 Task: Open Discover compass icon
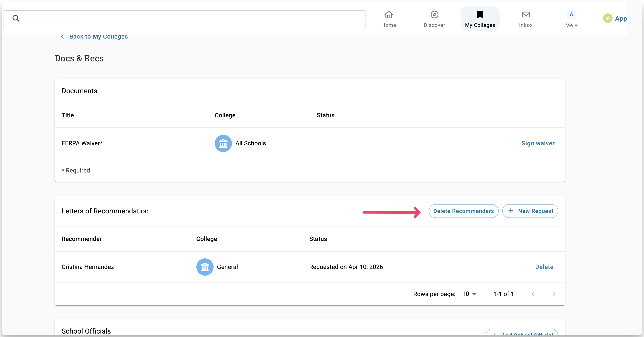pyautogui.click(x=434, y=15)
